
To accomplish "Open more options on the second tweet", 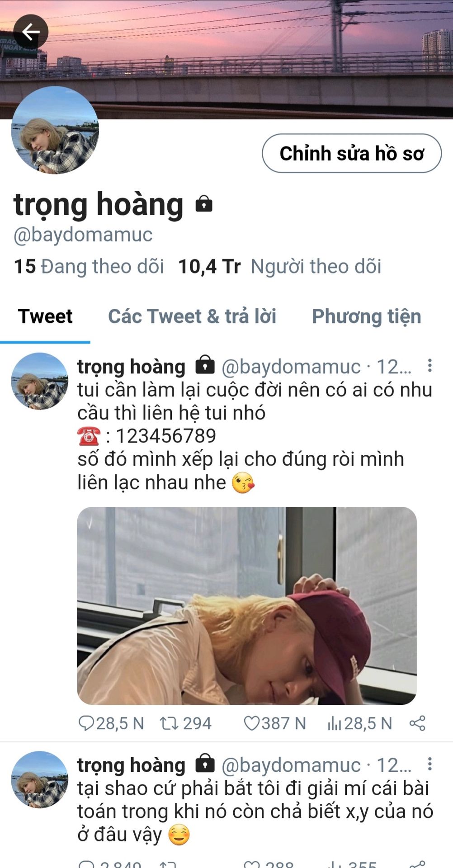I will coord(429,764).
